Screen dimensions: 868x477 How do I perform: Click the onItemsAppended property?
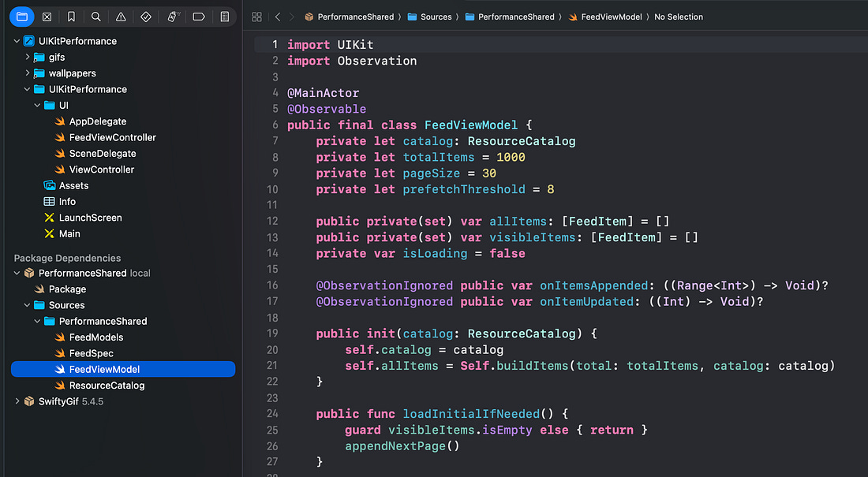pyautogui.click(x=594, y=285)
